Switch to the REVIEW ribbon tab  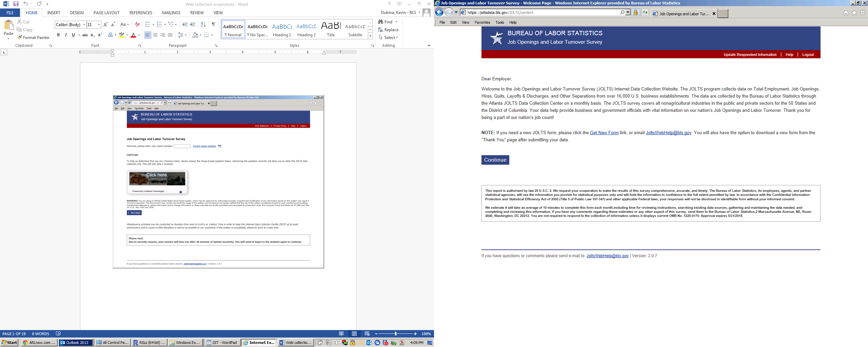click(197, 13)
